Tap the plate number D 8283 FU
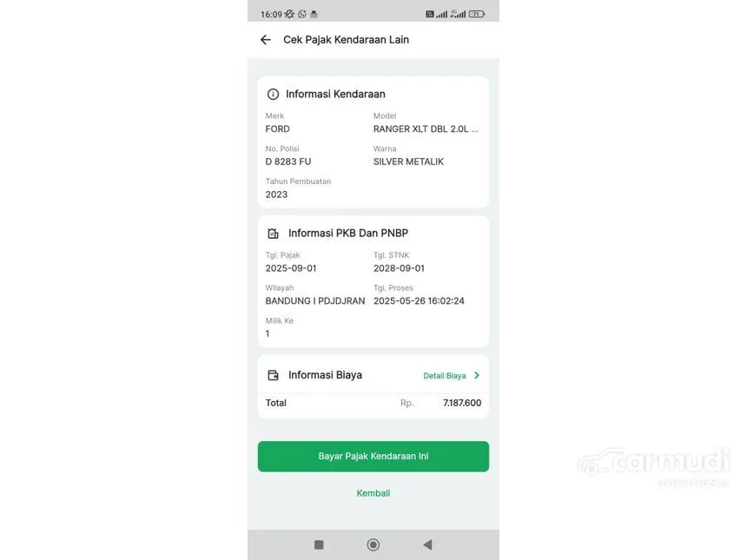The width and height of the screenshot is (747, 560). (x=288, y=161)
